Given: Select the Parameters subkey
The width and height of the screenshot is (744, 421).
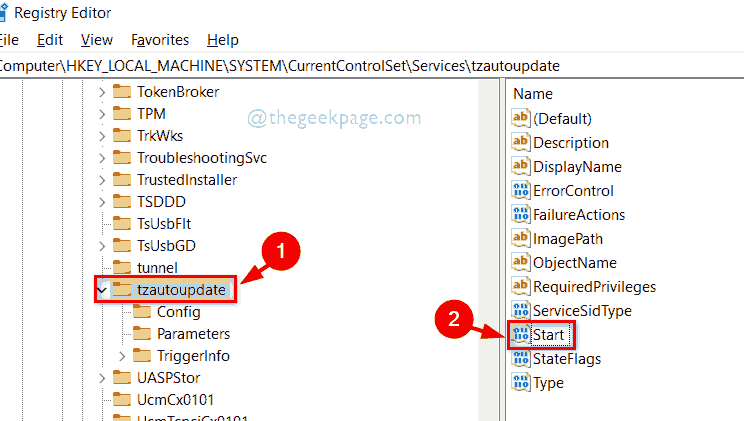Looking at the screenshot, I should point(193,334).
